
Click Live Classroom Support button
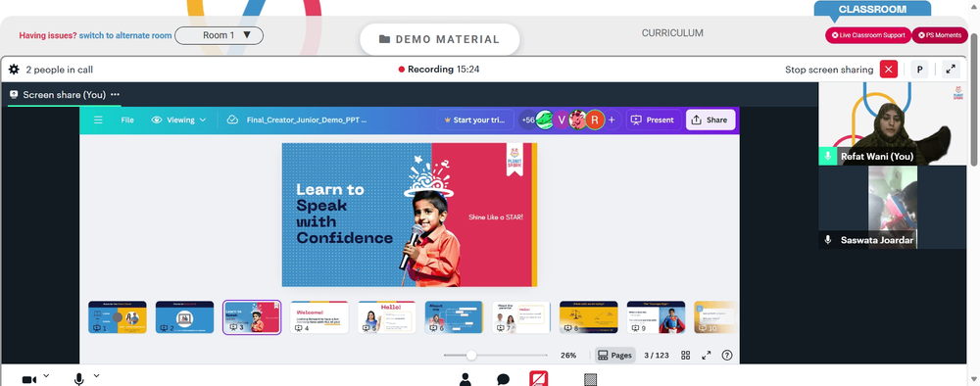point(868,35)
